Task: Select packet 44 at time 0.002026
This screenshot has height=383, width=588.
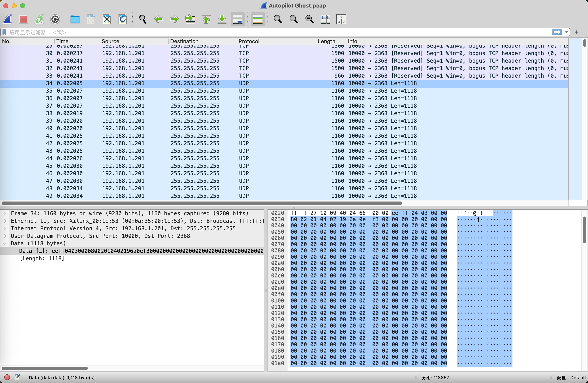Action: coord(284,158)
